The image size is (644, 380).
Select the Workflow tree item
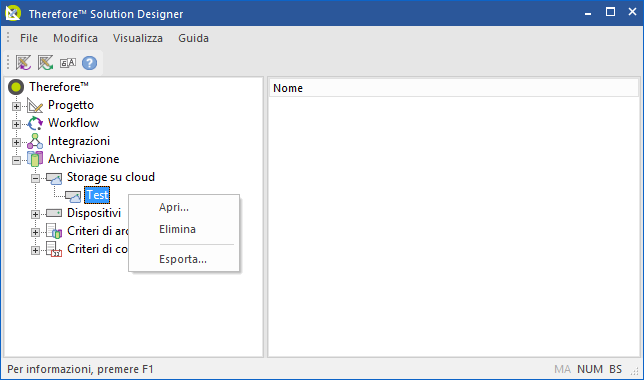click(x=74, y=123)
